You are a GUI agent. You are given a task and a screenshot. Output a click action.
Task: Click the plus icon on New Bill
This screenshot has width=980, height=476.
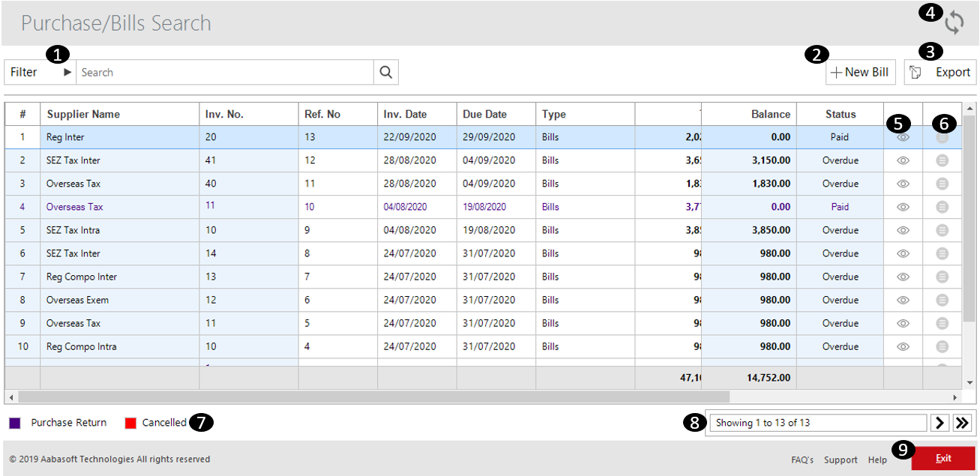coord(838,72)
